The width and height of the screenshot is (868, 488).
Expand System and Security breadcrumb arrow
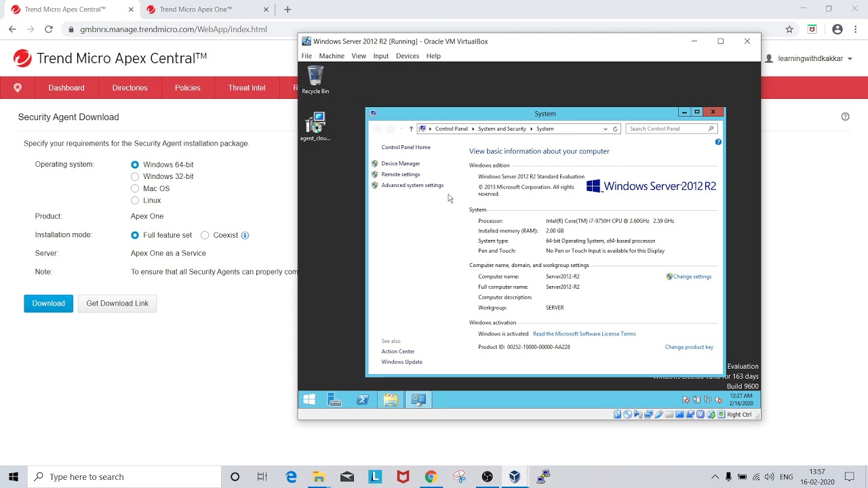532,129
